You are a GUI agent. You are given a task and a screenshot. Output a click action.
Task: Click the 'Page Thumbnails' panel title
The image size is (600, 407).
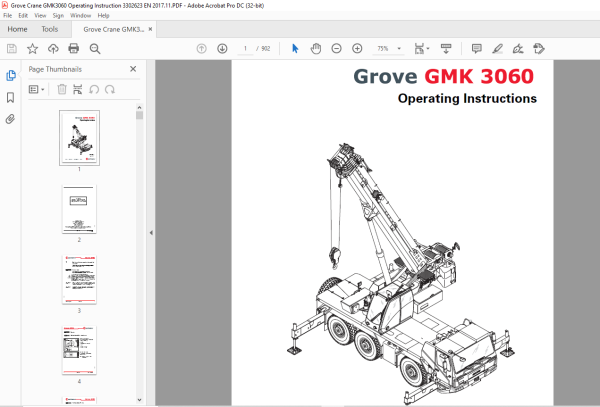[55, 69]
